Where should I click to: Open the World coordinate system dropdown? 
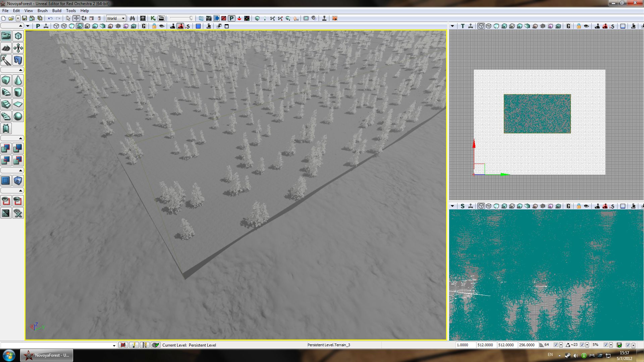116,18
